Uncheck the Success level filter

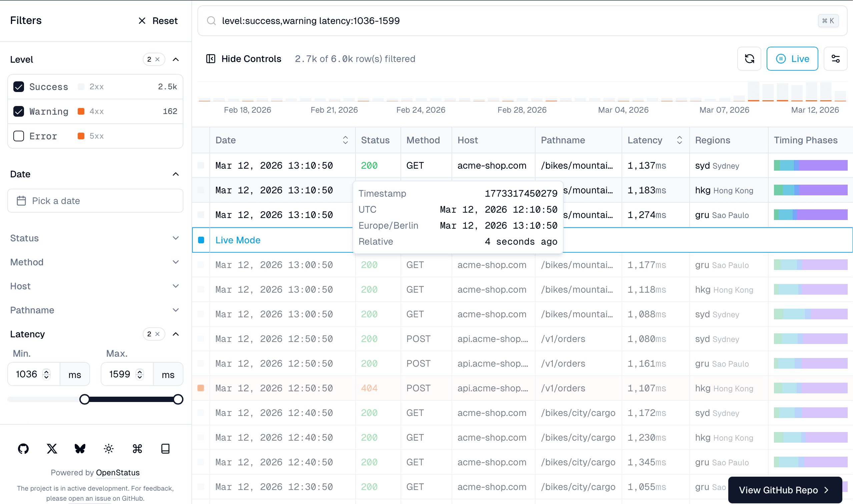pos(19,87)
